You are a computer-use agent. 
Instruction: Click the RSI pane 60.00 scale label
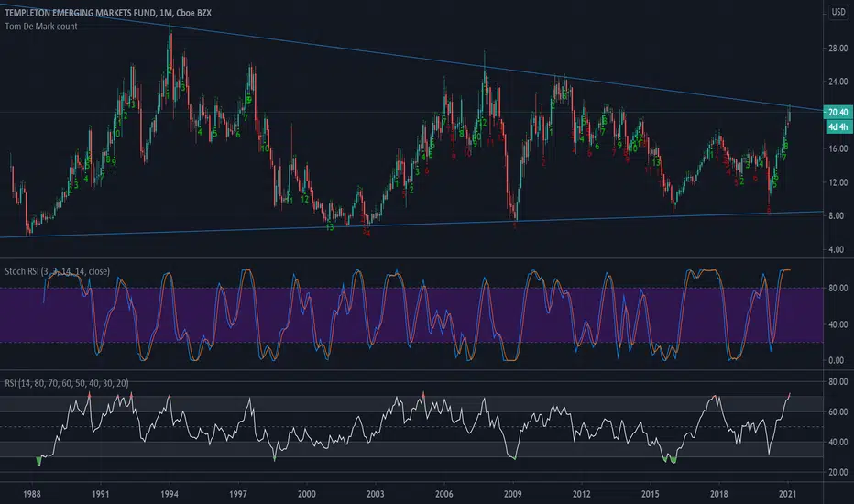(x=838, y=412)
